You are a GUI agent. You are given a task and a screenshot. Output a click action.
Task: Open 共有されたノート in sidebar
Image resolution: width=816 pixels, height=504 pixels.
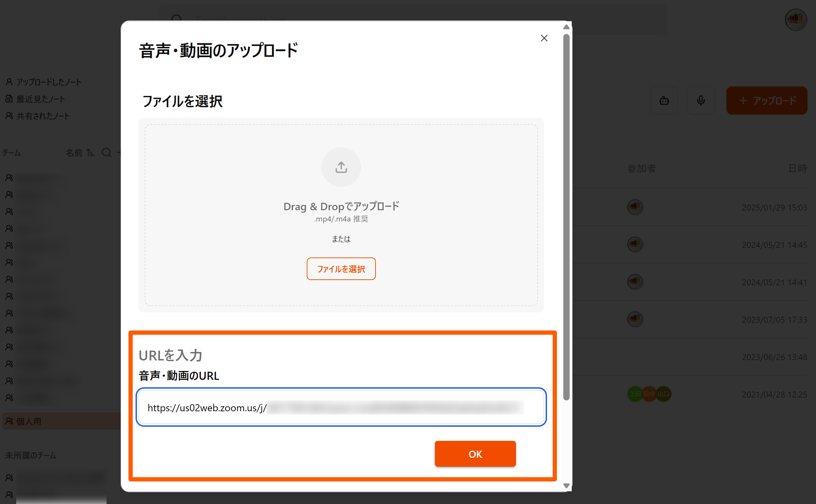click(x=42, y=116)
